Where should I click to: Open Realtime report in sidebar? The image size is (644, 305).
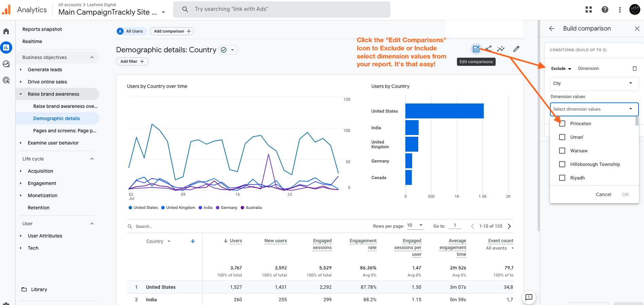pos(32,41)
